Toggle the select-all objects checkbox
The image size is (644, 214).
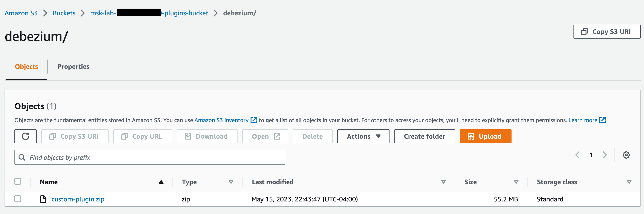tap(17, 181)
